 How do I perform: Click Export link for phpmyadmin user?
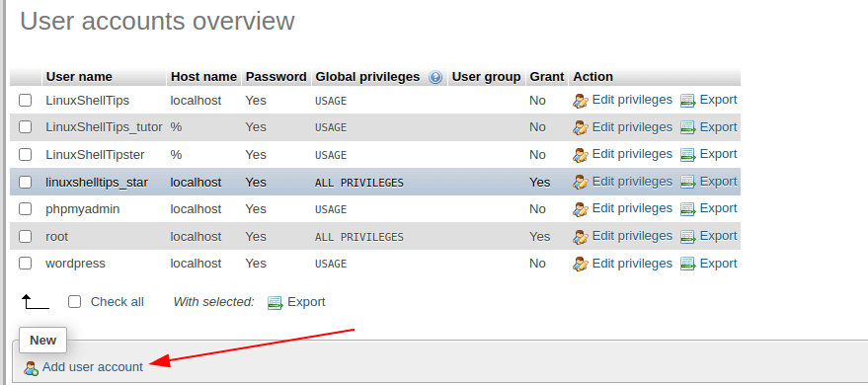click(719, 208)
